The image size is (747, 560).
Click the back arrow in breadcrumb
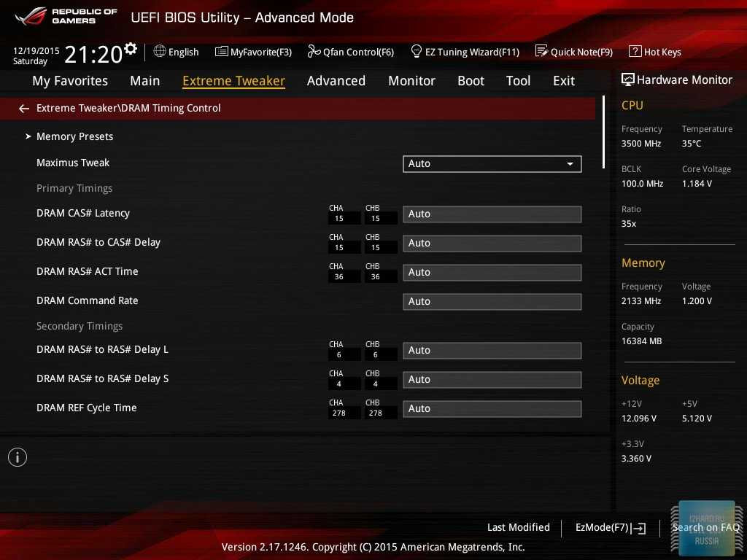click(24, 109)
